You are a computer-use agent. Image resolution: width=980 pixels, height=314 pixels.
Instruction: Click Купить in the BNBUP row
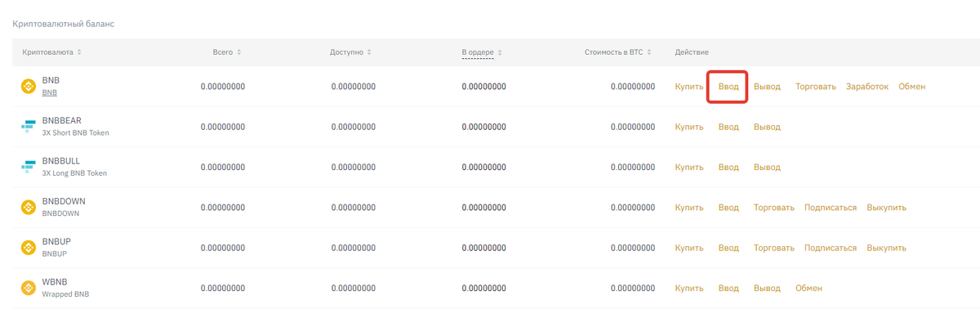coord(689,248)
